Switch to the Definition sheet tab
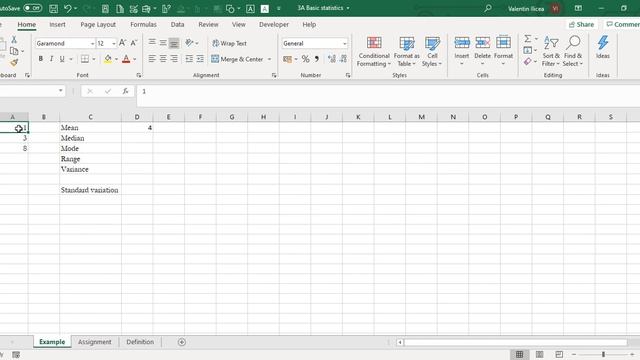The image size is (640, 360). [140, 342]
